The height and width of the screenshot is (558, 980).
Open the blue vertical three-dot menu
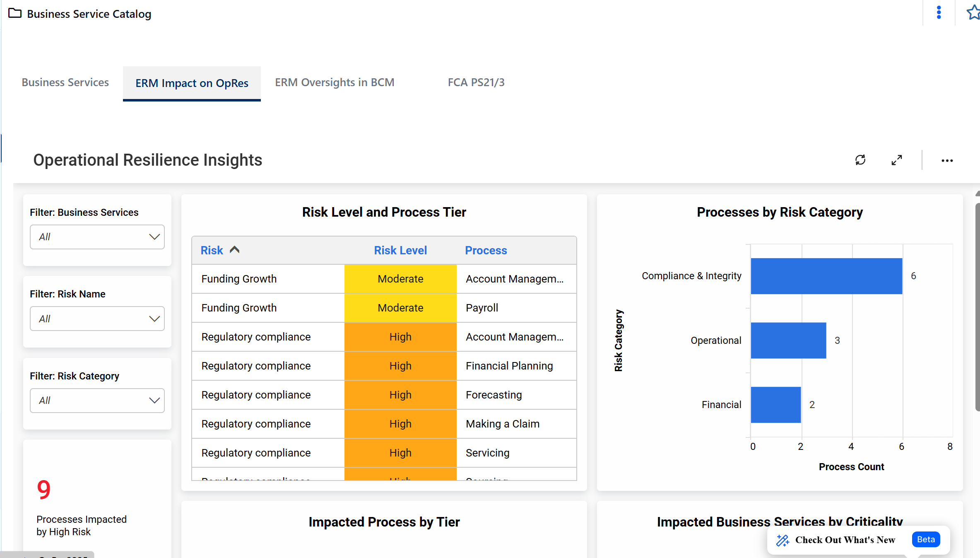939,12
